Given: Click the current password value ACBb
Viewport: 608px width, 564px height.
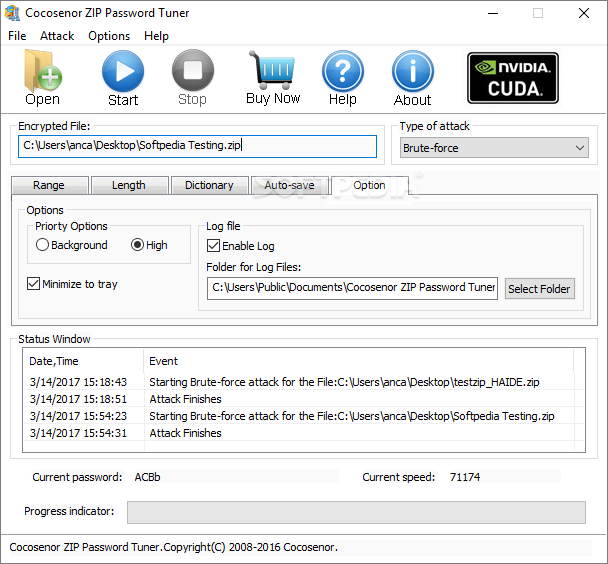Looking at the screenshot, I should (147, 477).
